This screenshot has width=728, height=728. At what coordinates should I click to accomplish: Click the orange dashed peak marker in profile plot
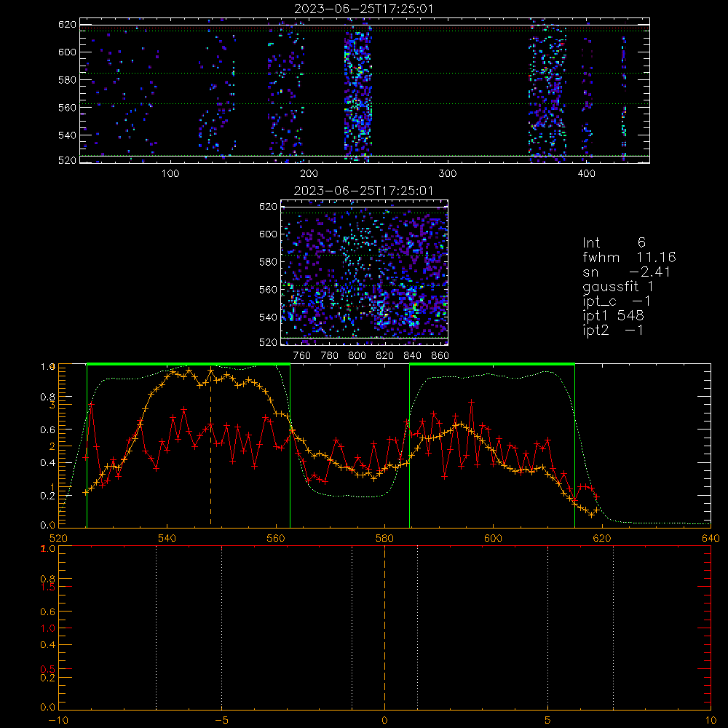tap(211, 448)
